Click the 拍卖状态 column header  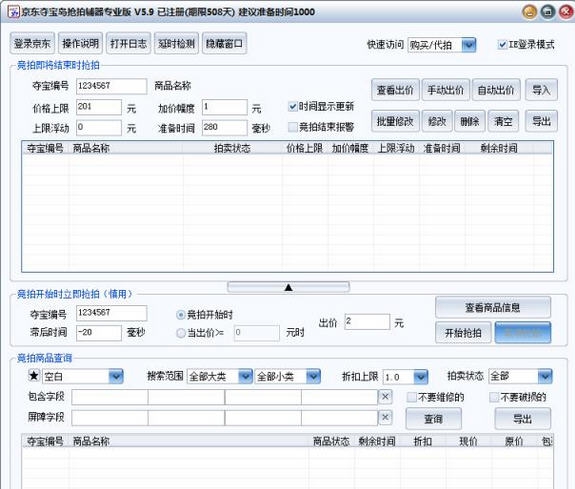coord(232,148)
